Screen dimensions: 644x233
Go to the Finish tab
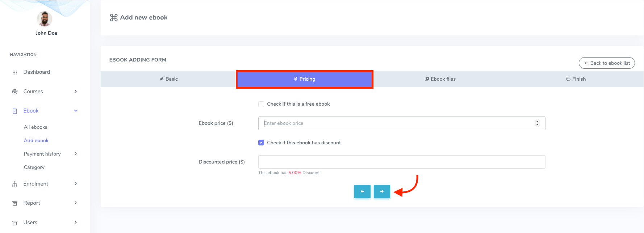[x=576, y=79]
